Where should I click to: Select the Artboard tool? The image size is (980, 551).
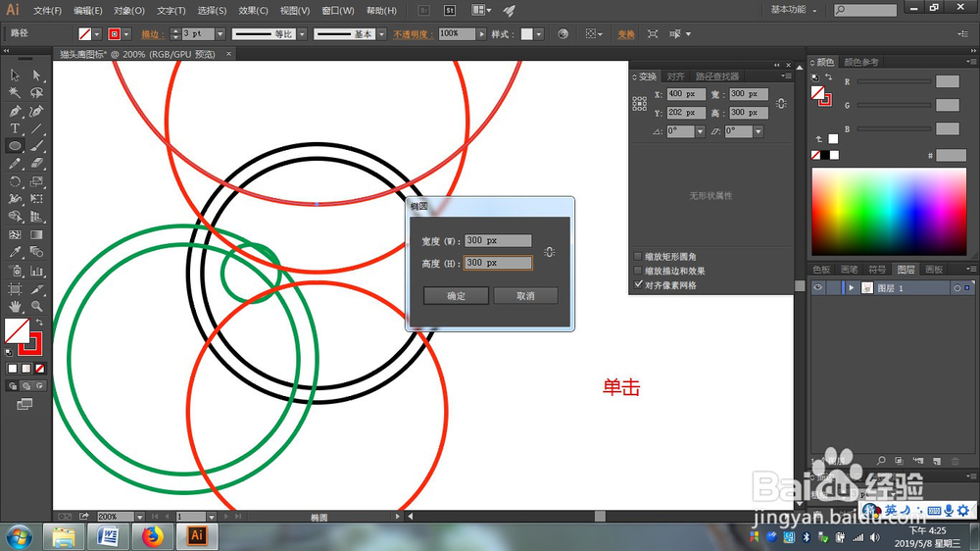15,289
